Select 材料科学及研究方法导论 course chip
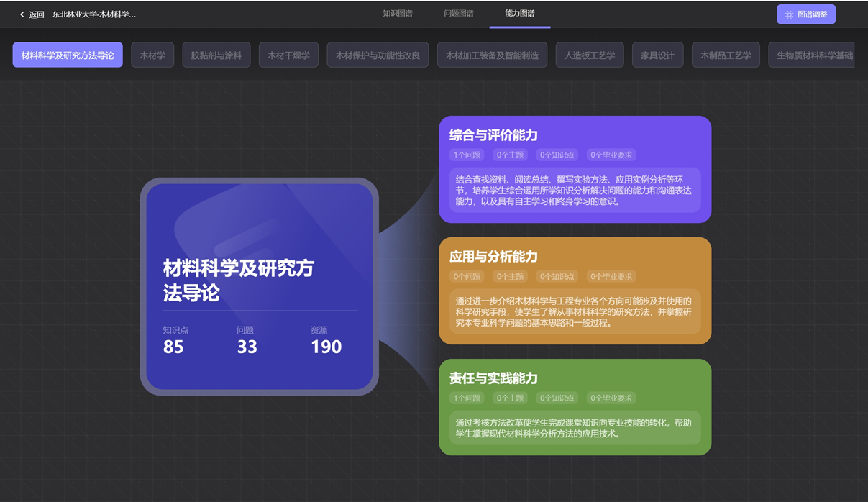The height and width of the screenshot is (502, 868). coord(68,55)
